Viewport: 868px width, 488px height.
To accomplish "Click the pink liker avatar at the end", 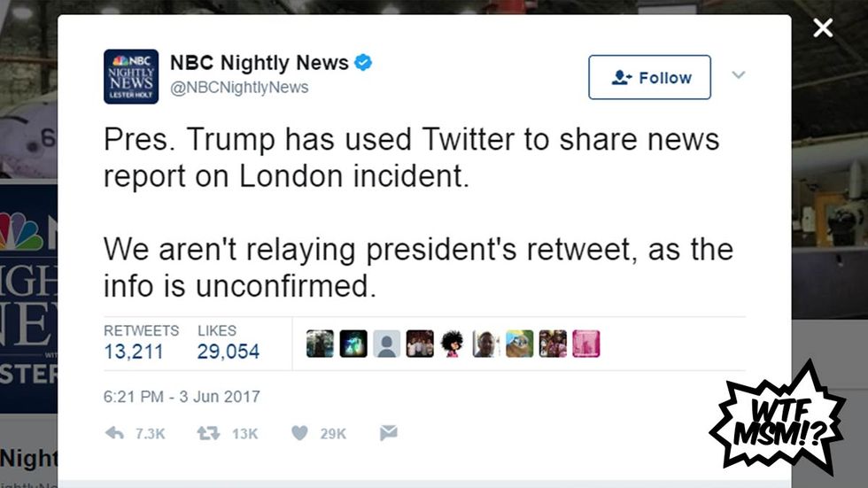I will 585,344.
